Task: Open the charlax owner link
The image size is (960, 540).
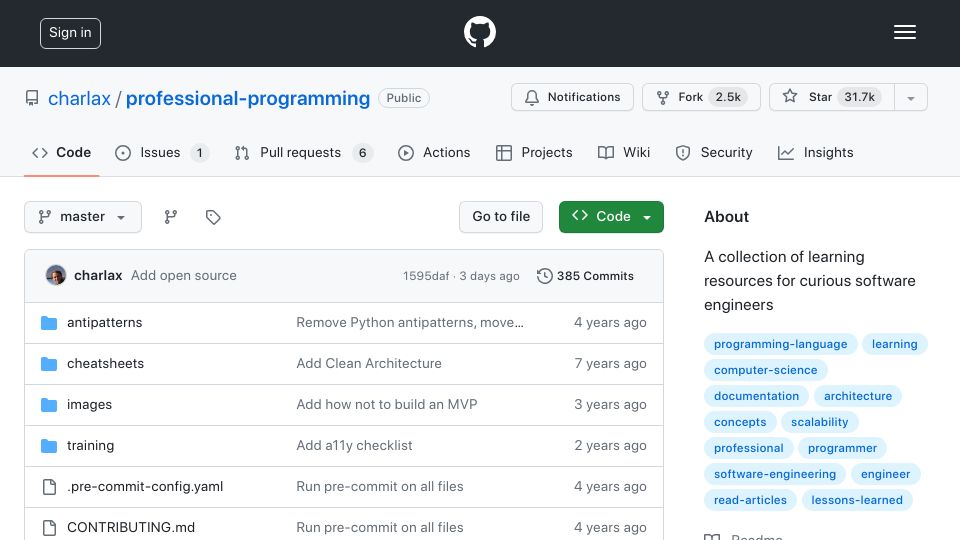Action: pyautogui.click(x=80, y=98)
